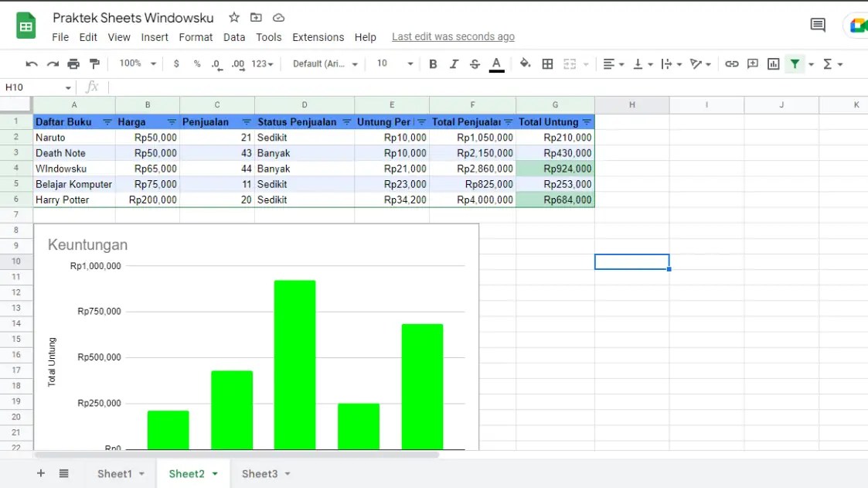Add a new sheet with plus button

point(40,473)
